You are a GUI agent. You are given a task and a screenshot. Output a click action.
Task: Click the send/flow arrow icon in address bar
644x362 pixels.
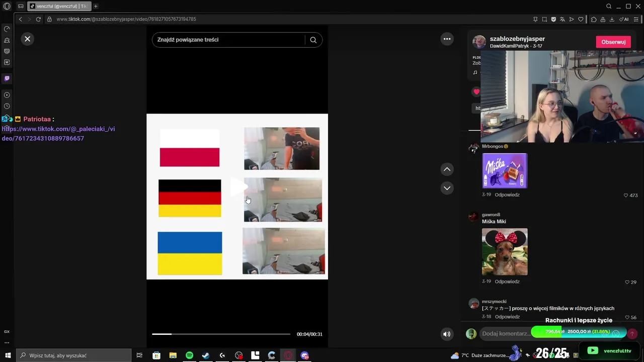tap(572, 19)
